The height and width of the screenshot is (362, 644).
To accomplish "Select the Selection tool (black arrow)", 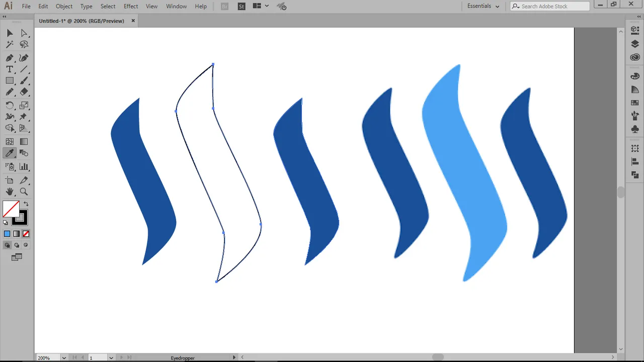I will 10,33.
